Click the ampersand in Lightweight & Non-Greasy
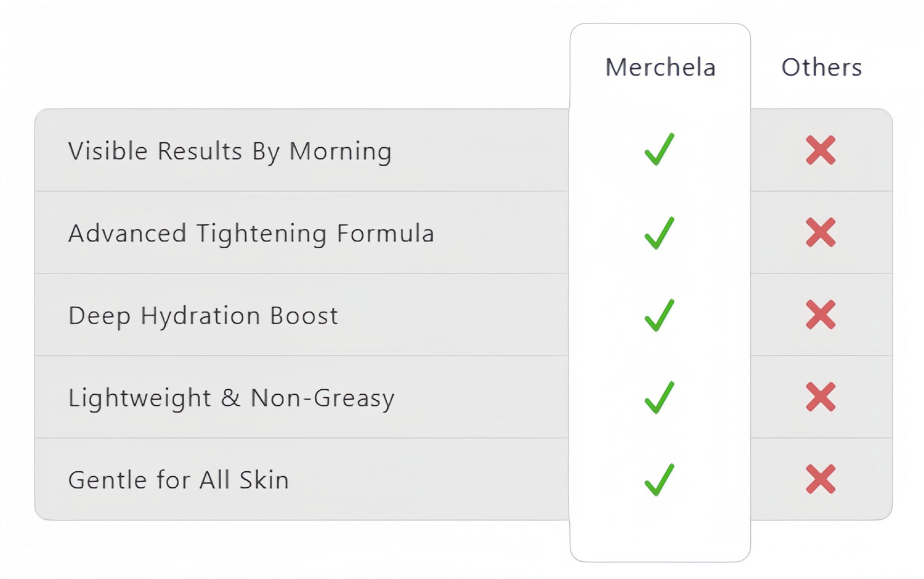Image resolution: width=924 pixels, height=579 pixels. coord(230,398)
